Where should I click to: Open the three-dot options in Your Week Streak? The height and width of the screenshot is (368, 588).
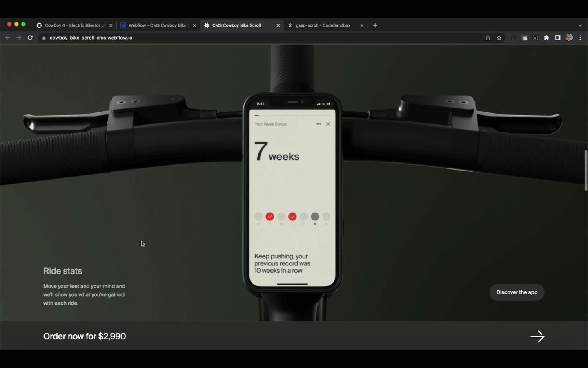click(318, 123)
